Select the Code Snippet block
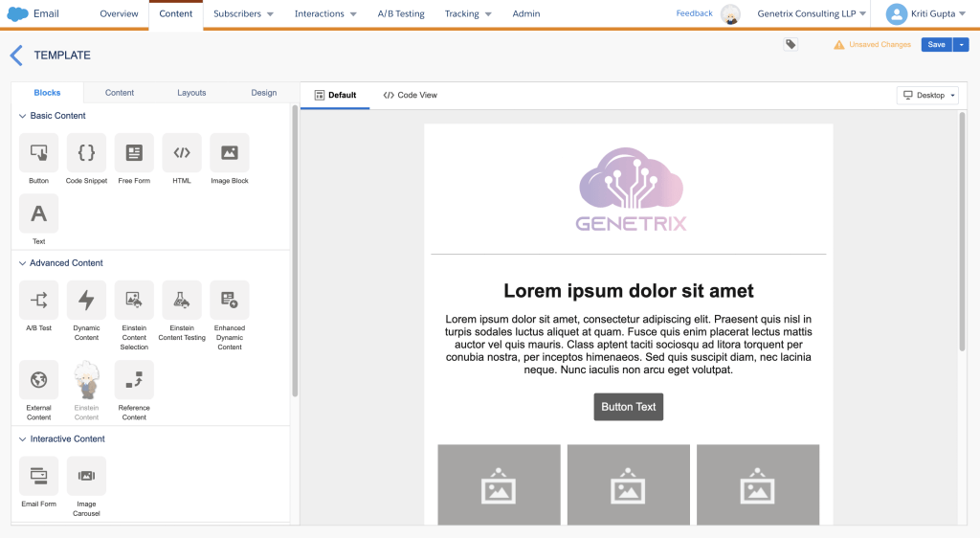The image size is (980, 538). point(86,152)
